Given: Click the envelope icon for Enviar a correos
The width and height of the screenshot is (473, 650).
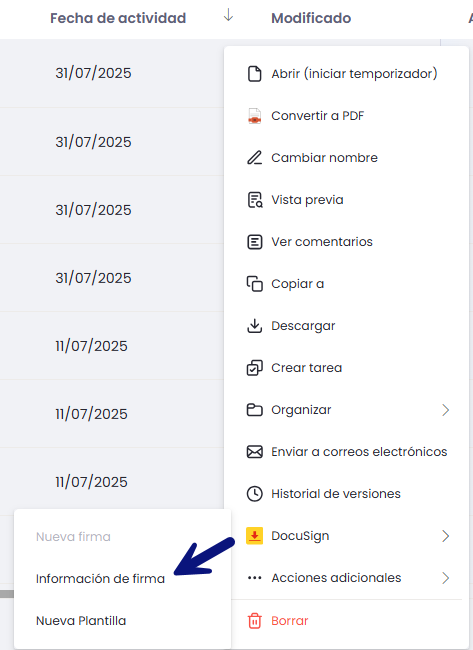Looking at the screenshot, I should [255, 451].
